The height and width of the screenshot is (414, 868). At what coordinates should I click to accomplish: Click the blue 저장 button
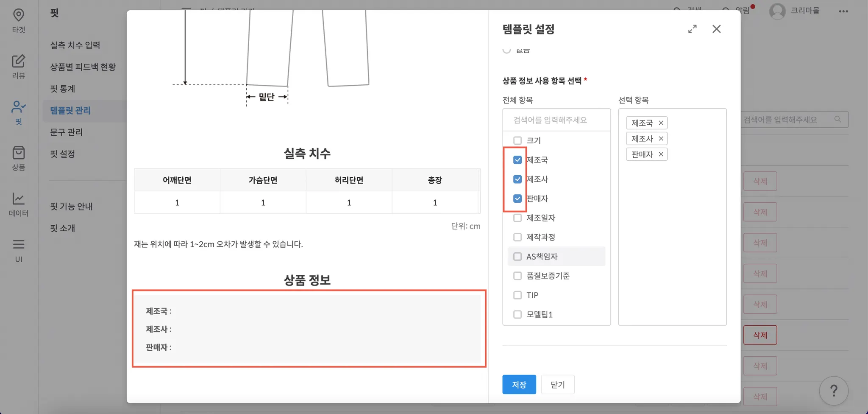click(x=519, y=385)
